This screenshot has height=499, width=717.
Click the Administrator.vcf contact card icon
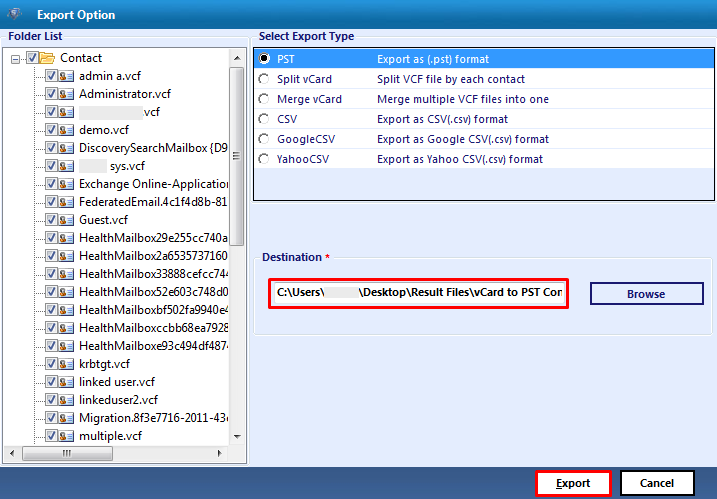click(67, 94)
